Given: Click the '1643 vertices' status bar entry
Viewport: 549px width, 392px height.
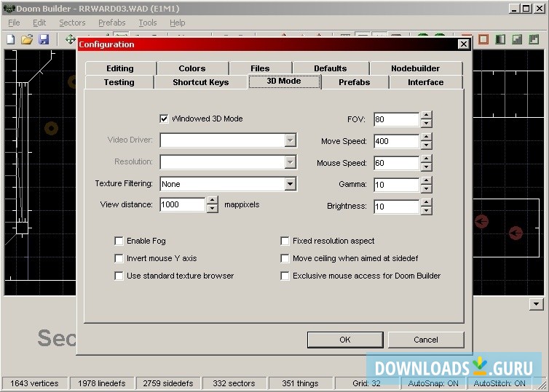Looking at the screenshot, I should 34,383.
